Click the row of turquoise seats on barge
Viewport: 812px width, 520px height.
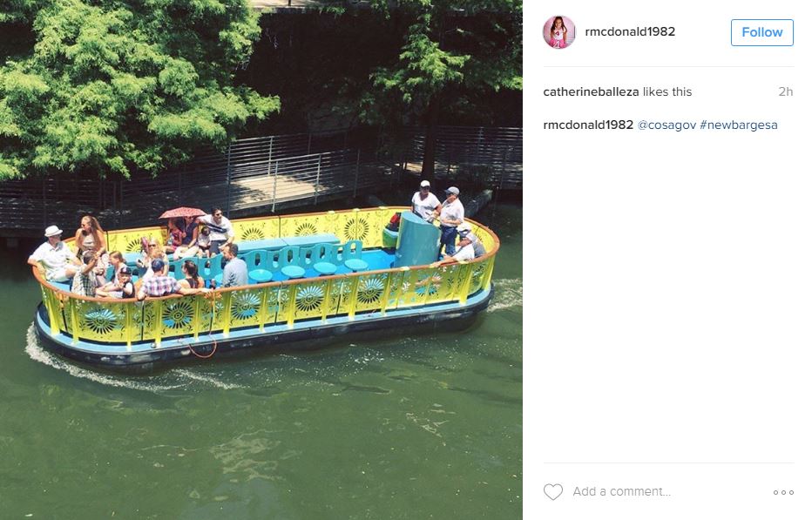click(x=306, y=261)
